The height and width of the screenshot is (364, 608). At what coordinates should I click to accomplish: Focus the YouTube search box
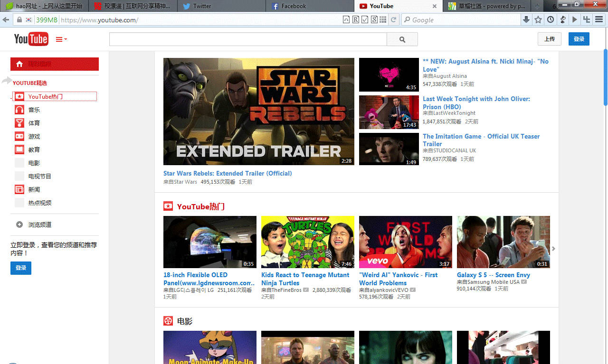click(248, 39)
